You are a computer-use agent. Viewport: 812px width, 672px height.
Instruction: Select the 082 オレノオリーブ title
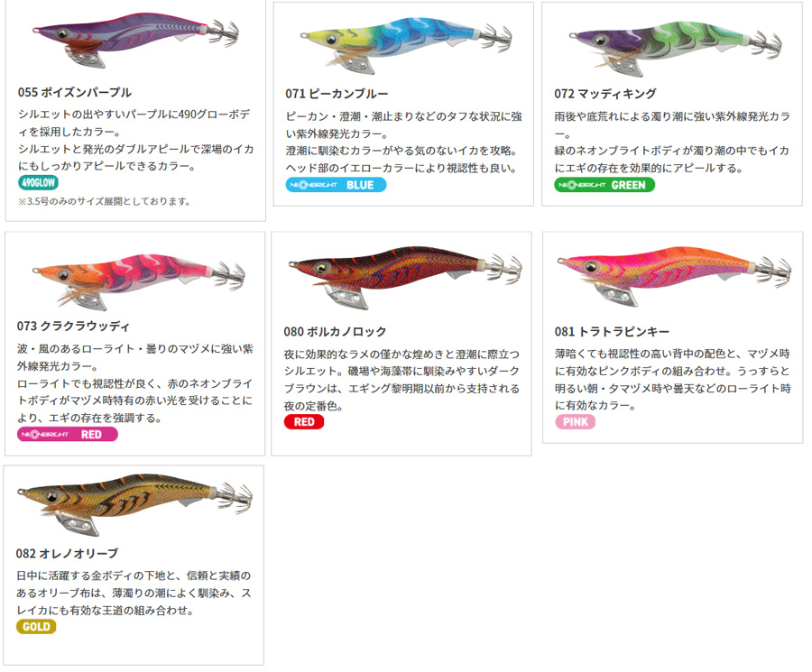(x=68, y=554)
